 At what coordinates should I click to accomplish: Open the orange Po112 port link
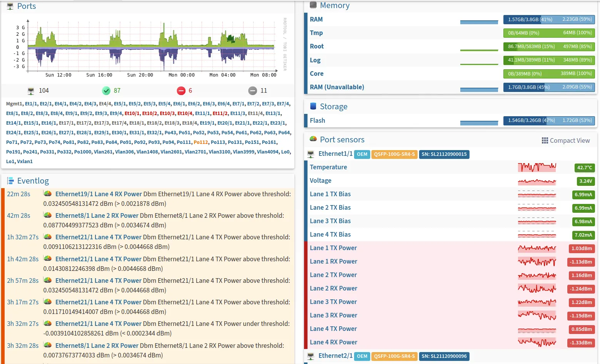point(201,142)
